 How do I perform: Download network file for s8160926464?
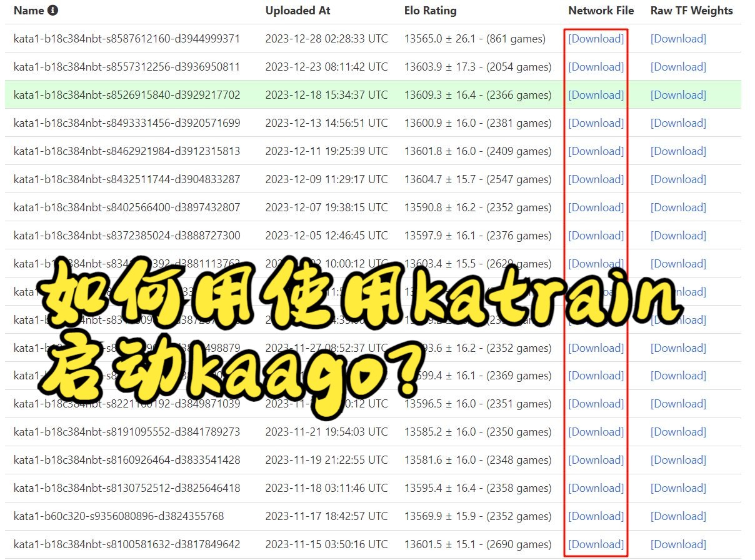pyautogui.click(x=595, y=459)
